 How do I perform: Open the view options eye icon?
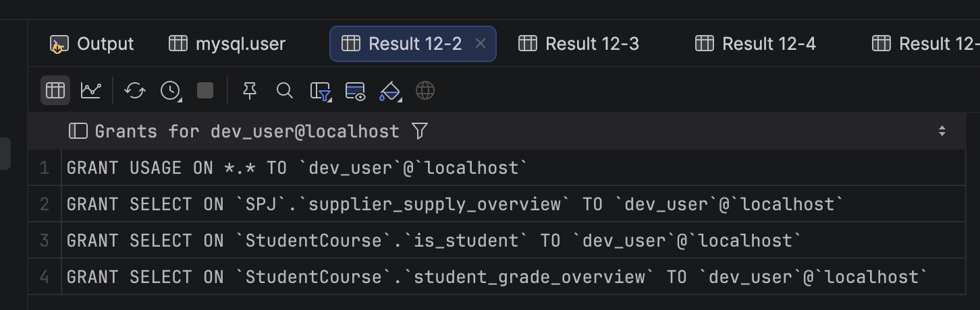(356, 91)
